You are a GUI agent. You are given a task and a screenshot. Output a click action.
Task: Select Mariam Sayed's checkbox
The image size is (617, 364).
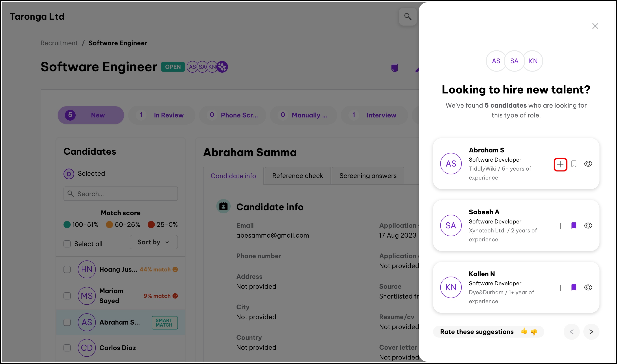pos(67,296)
